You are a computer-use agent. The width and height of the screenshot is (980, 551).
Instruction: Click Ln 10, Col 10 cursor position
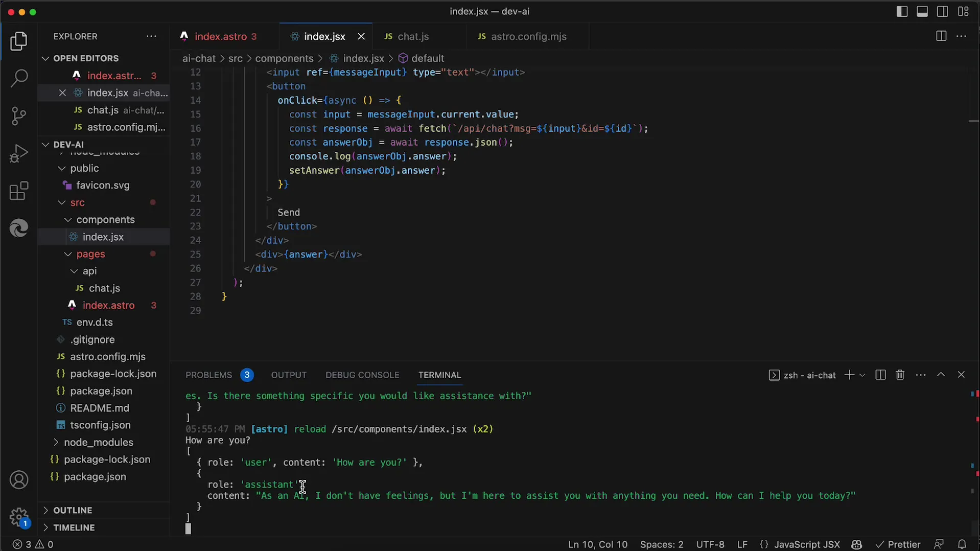click(597, 544)
